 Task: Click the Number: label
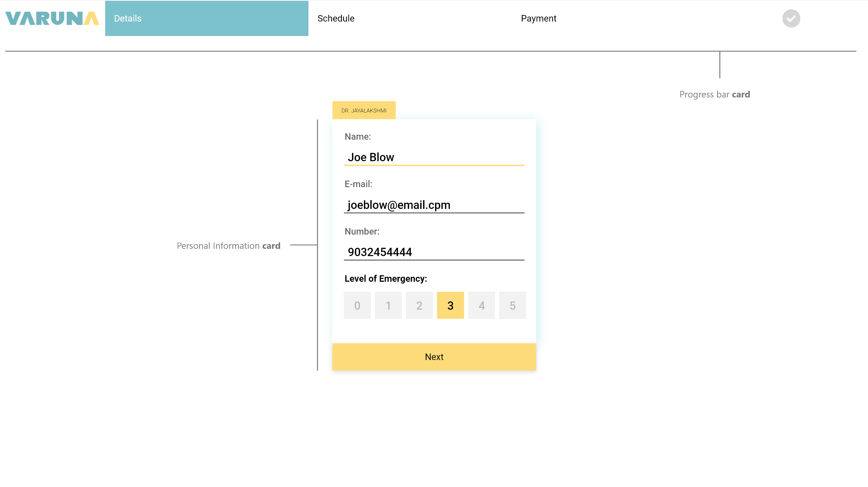[362, 231]
